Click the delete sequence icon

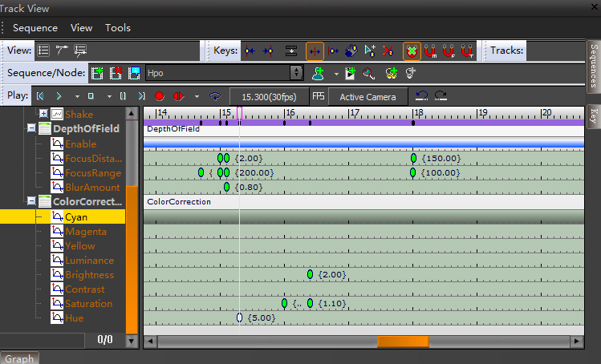[116, 73]
